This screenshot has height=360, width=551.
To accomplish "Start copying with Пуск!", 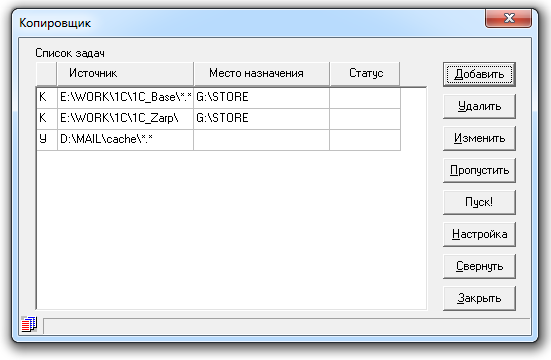I will coord(479,202).
